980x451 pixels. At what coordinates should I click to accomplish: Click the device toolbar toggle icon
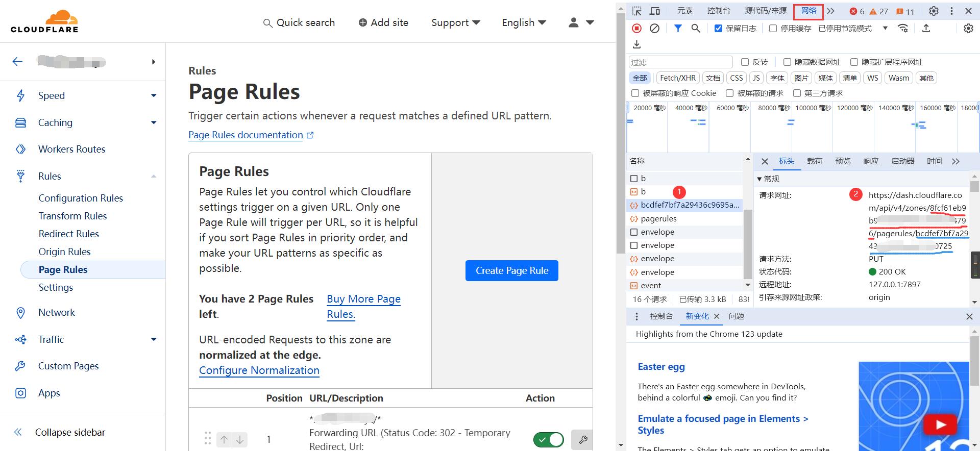(655, 11)
